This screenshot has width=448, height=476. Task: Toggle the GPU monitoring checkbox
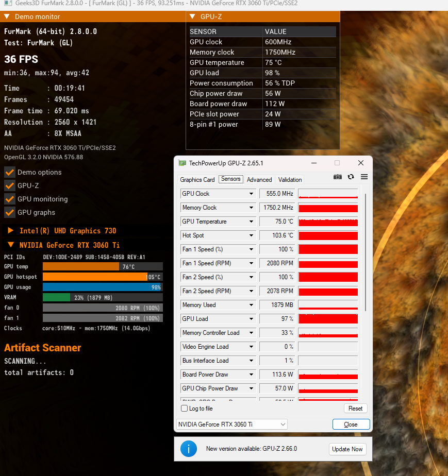click(10, 199)
